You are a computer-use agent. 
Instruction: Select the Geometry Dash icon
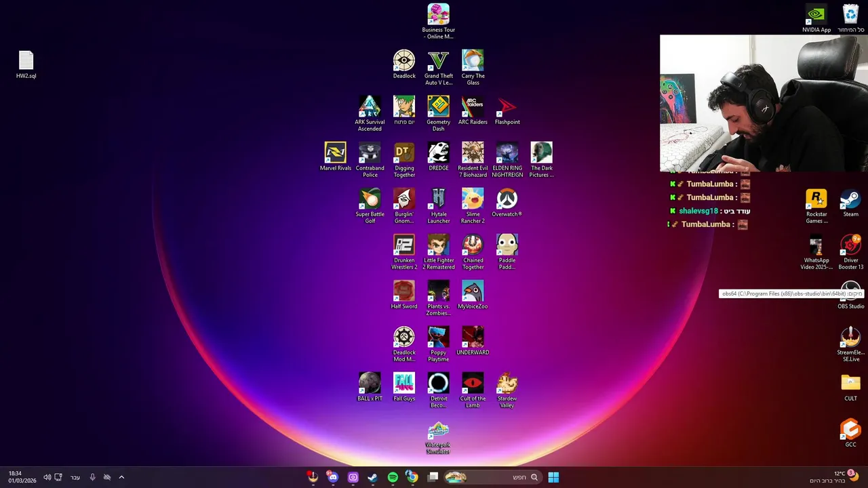coord(438,114)
